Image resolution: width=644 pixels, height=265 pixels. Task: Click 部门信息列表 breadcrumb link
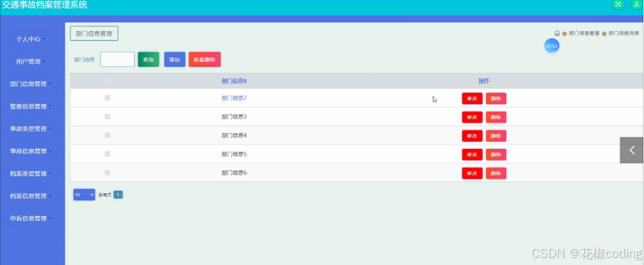coord(624,33)
